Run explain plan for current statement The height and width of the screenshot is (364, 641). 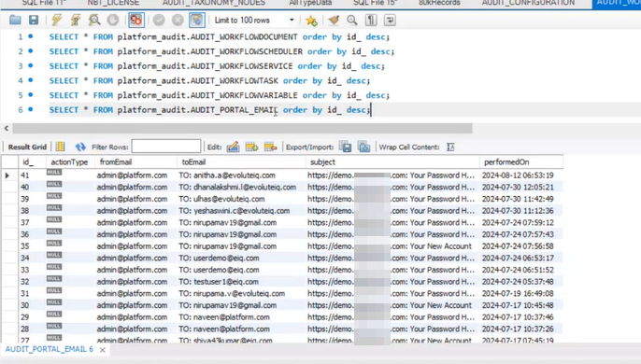point(94,20)
